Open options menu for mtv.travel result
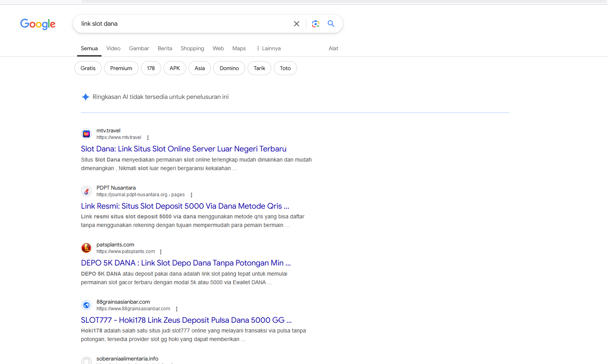Screen dimensions: 608x364 point(148,138)
